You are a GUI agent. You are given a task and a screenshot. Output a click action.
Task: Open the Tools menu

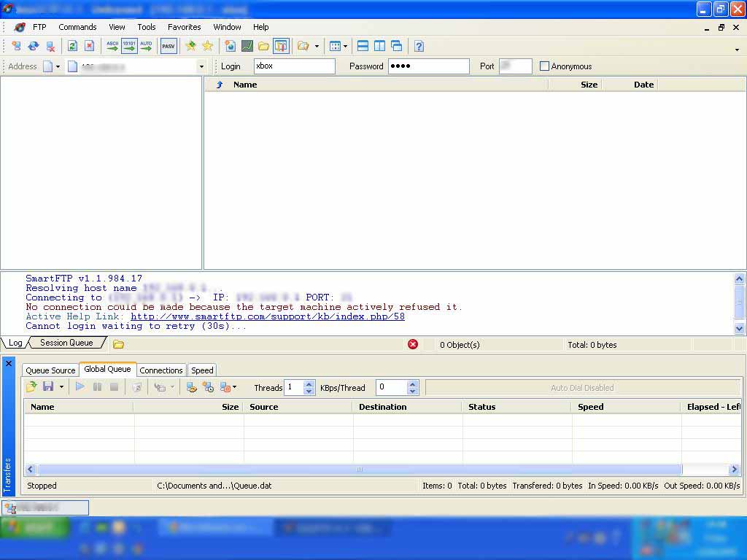(146, 27)
